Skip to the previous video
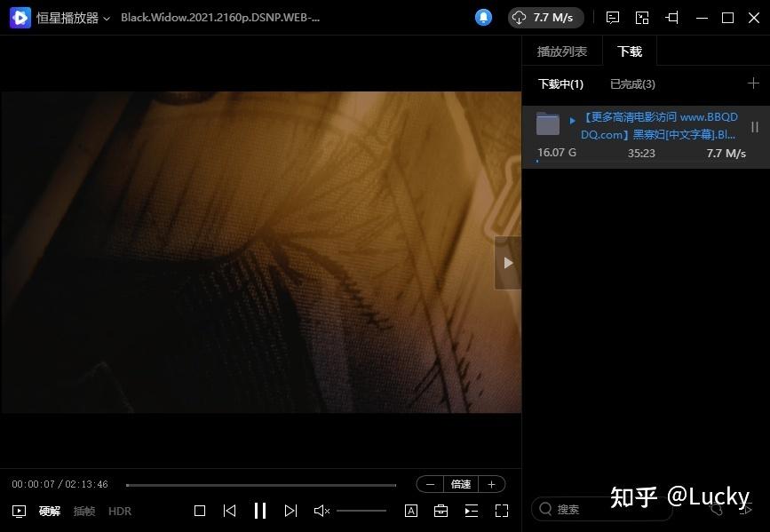Image resolution: width=770 pixels, height=532 pixels. [x=229, y=511]
